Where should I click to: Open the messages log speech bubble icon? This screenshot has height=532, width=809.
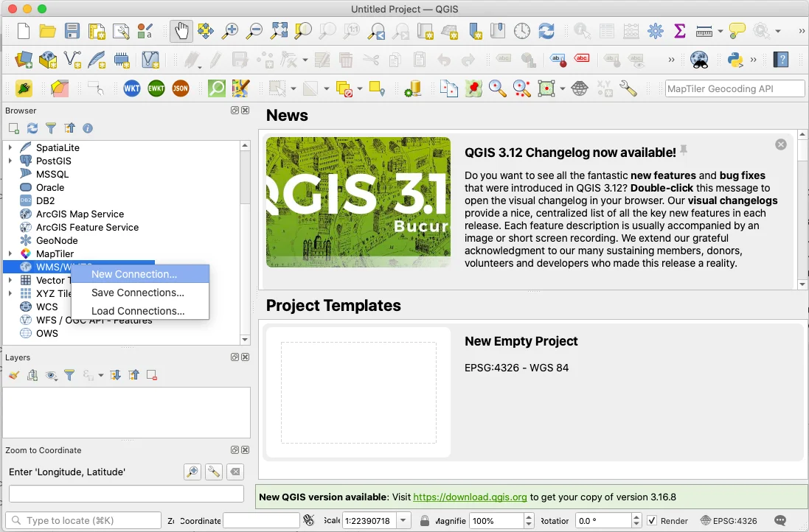pos(781,521)
